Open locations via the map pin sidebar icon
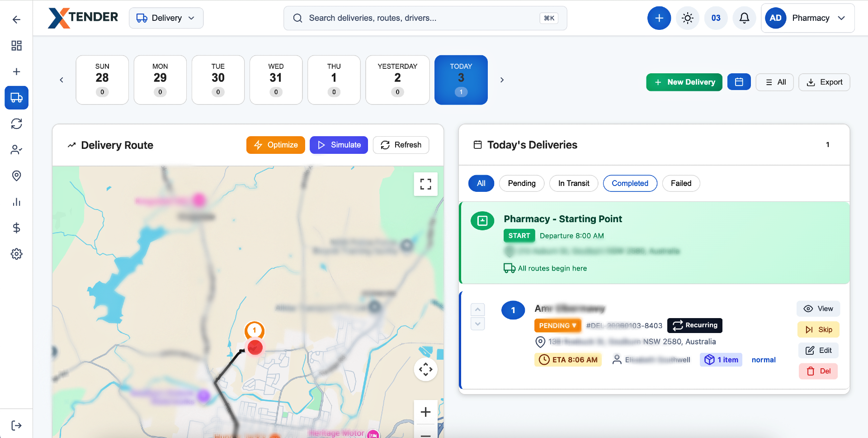 click(16, 176)
